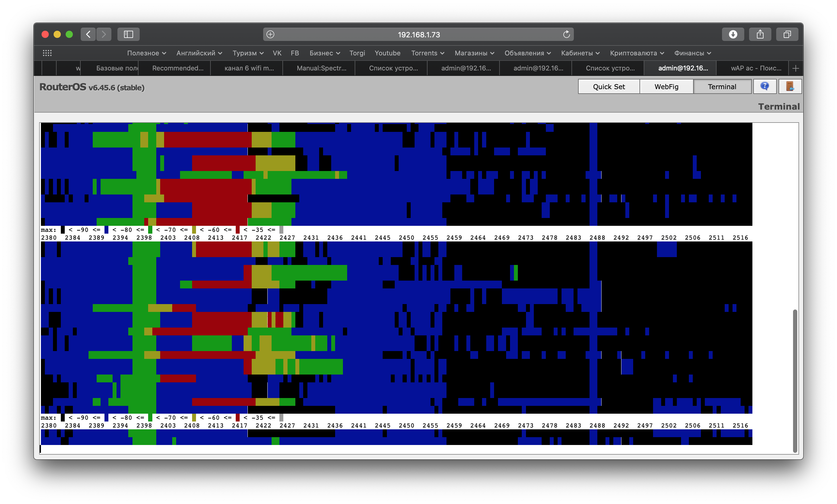
Task: Click the RouterOS logout door icon
Action: pyautogui.click(x=790, y=86)
